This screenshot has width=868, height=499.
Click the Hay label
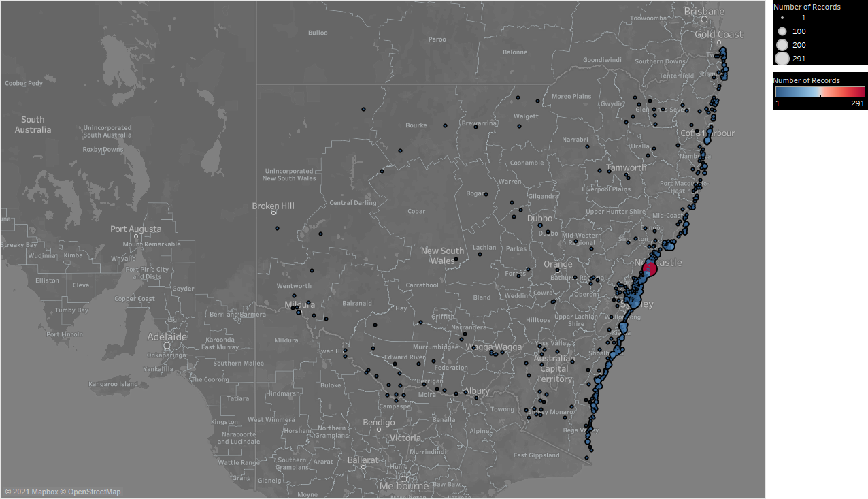click(401, 308)
